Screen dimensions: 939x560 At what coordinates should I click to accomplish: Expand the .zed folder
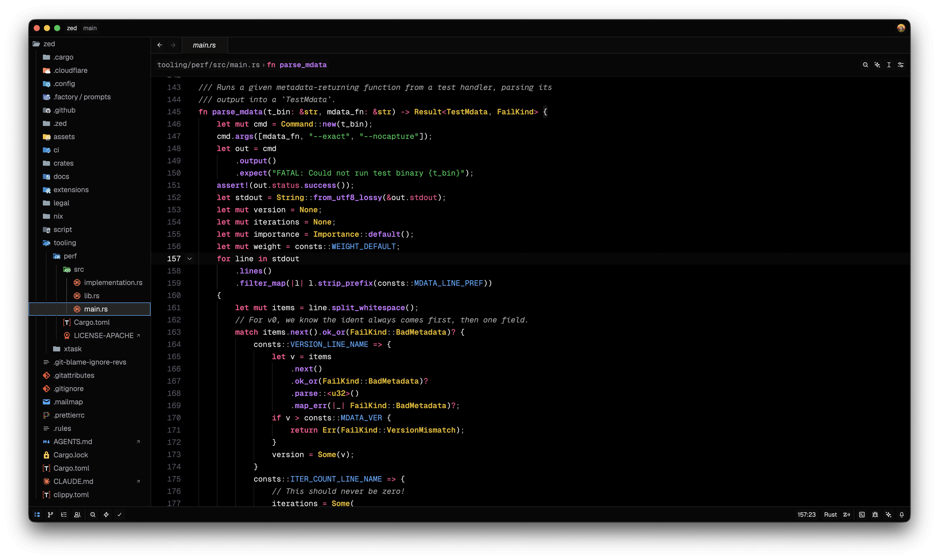pos(90,123)
